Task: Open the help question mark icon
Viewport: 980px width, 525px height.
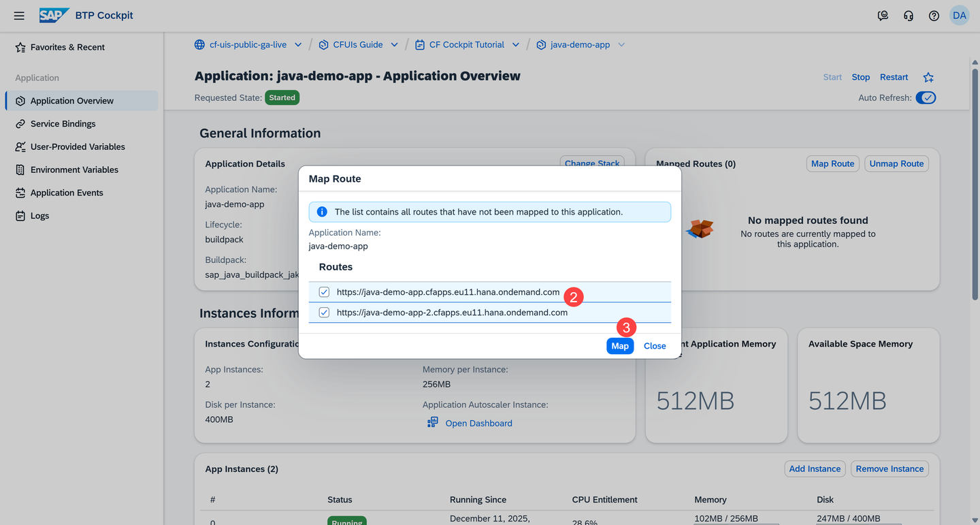Action: [934, 16]
